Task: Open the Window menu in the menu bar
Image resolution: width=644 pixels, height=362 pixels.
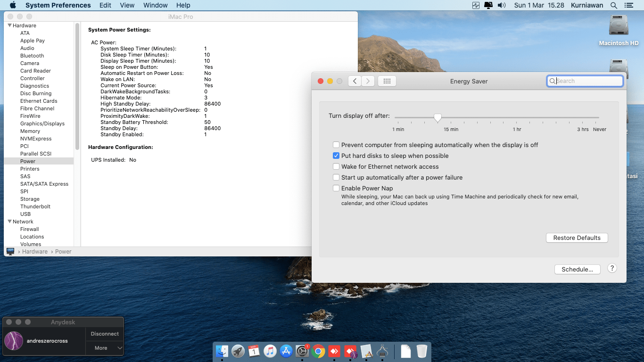Action: [155, 5]
